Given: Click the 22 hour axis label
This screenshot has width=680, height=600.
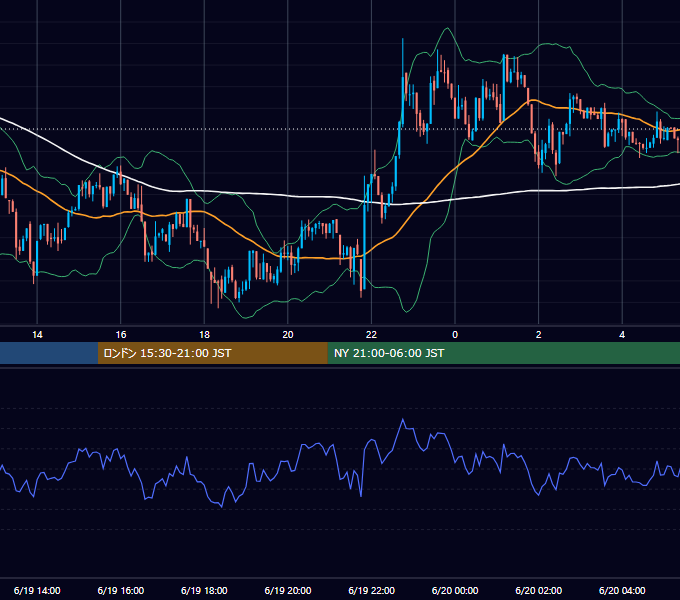Looking at the screenshot, I should pos(371,335).
